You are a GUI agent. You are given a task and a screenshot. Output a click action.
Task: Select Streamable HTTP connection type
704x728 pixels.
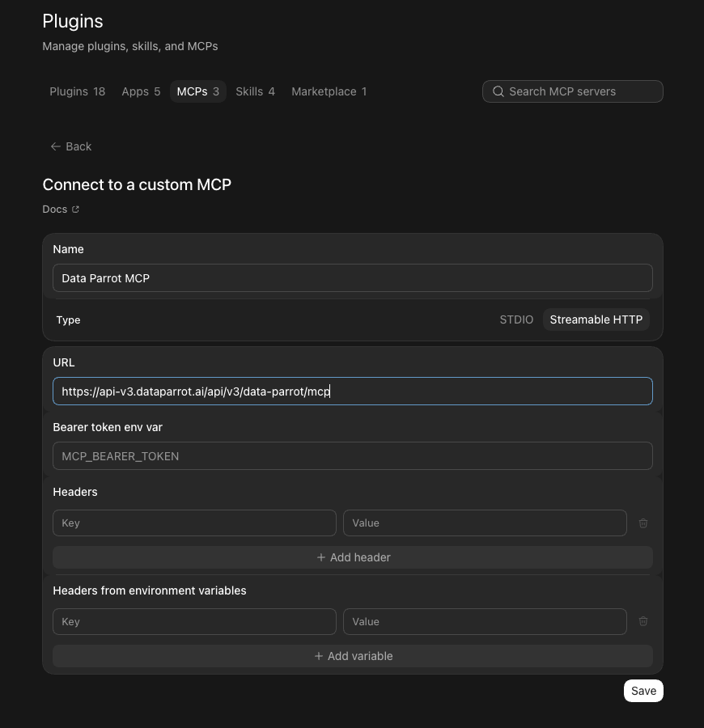596,320
